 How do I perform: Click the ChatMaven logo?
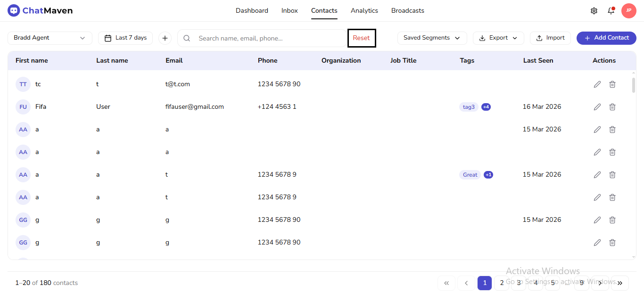coord(40,10)
